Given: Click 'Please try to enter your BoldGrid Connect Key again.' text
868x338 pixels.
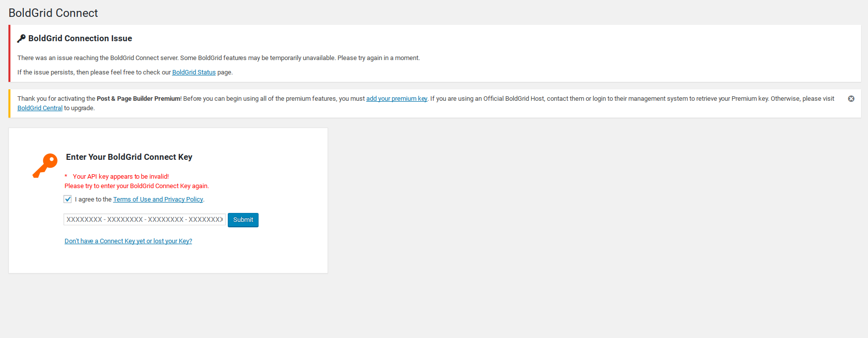Looking at the screenshot, I should tap(136, 186).
